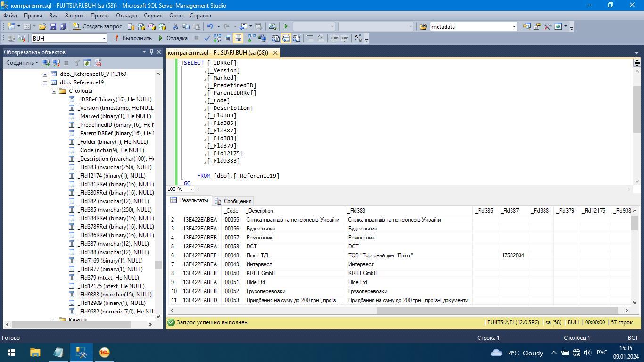This screenshot has width=644, height=362.
Task: Open the 100 % zoom dropdown
Action: (x=191, y=189)
